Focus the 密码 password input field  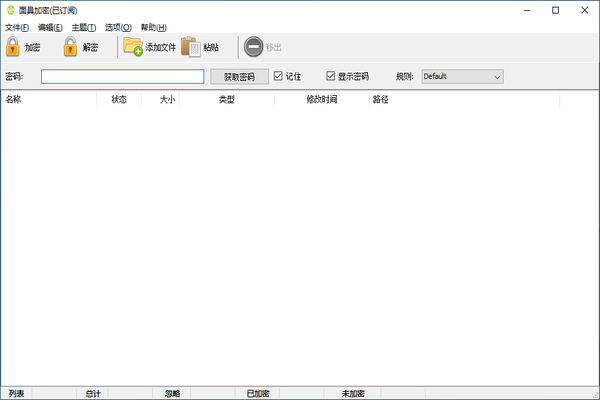tap(122, 77)
